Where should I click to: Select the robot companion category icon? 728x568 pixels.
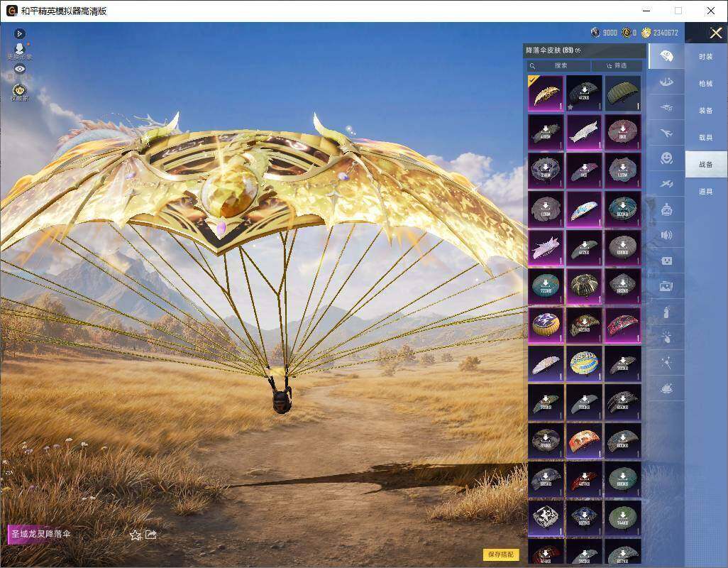[667, 209]
